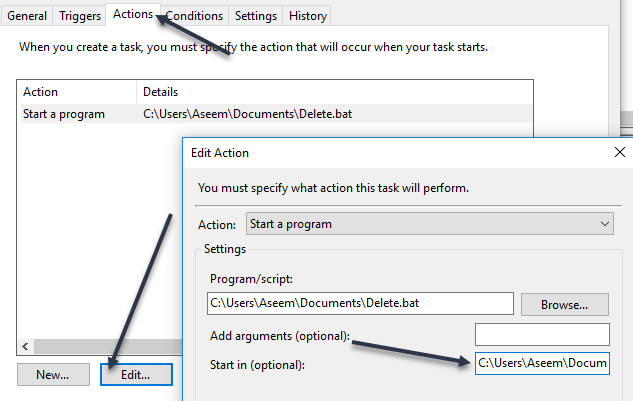633x401 pixels.
Task: Close the Edit Action dialog
Action: point(621,153)
